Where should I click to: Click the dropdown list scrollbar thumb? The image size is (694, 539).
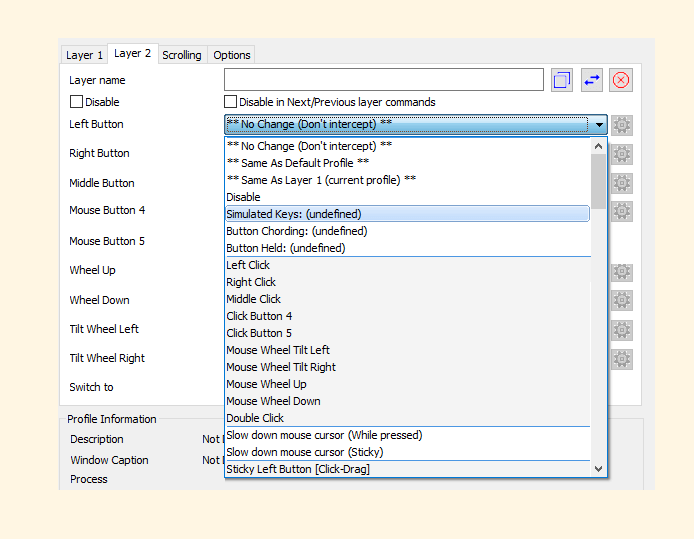598,181
